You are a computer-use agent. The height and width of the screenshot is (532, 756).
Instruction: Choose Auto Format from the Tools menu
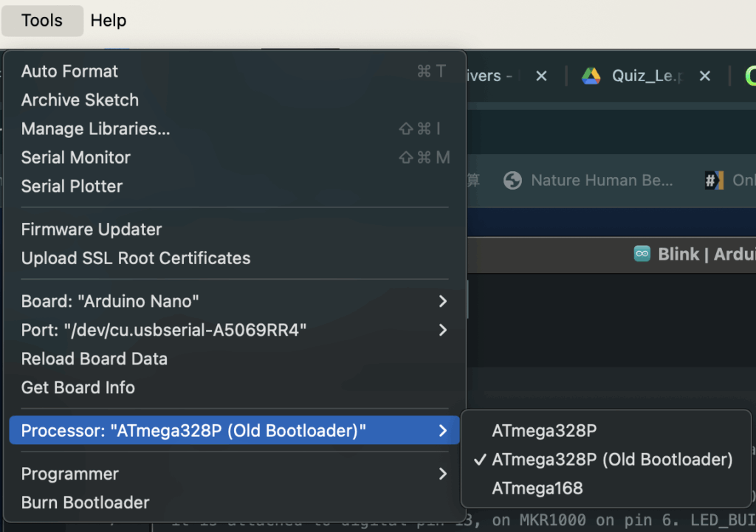pyautogui.click(x=234, y=72)
